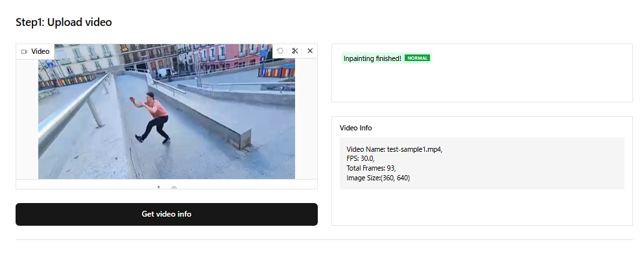This screenshot has height=253, width=644.
Task: Click the green NORMAL status badge
Action: pos(417,58)
